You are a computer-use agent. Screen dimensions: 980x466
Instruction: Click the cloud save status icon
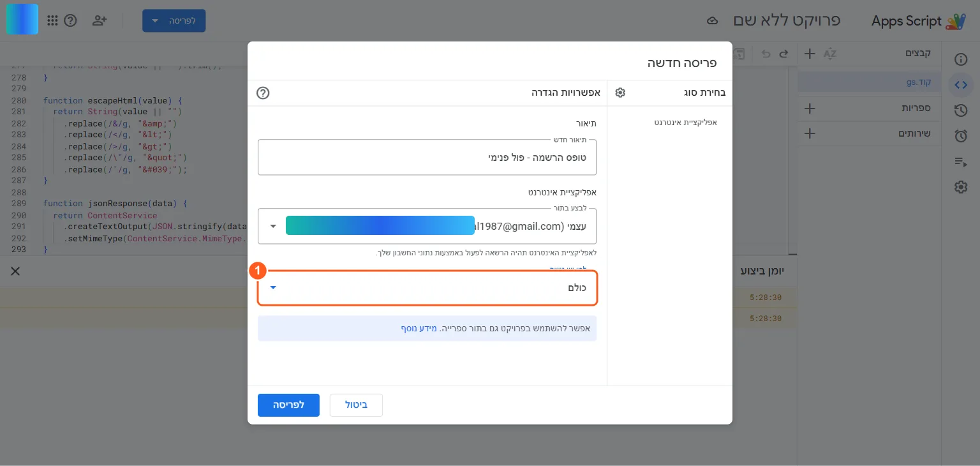pyautogui.click(x=713, y=21)
